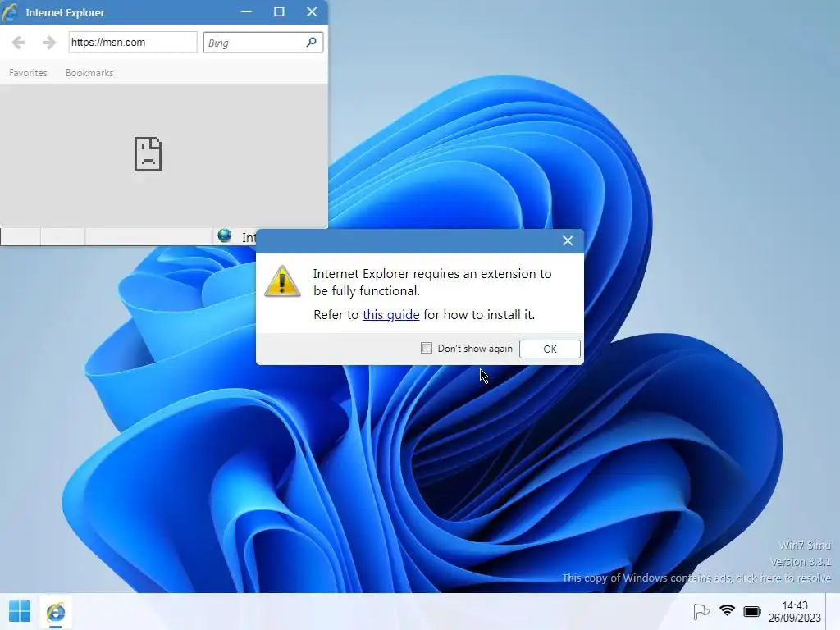Tick the Don't show again checkbox
This screenshot has width=840, height=630.
click(427, 348)
